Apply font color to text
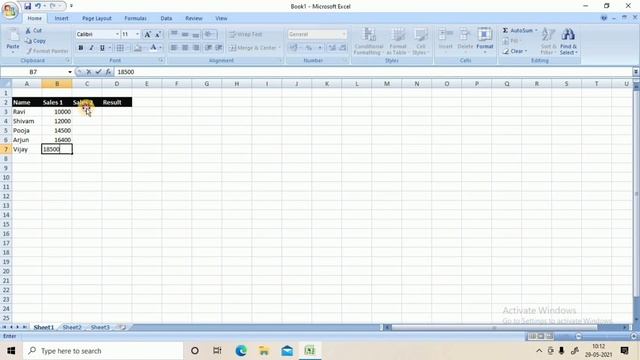This screenshot has height=360, width=640. pos(153,48)
